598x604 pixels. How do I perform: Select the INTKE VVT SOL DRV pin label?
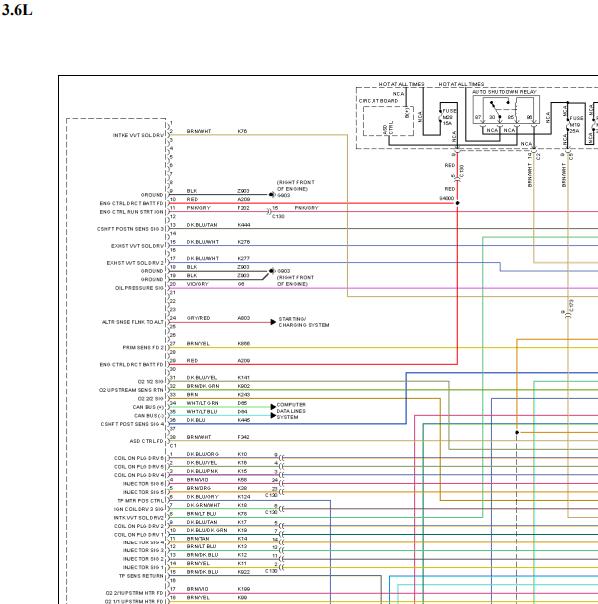point(138,135)
